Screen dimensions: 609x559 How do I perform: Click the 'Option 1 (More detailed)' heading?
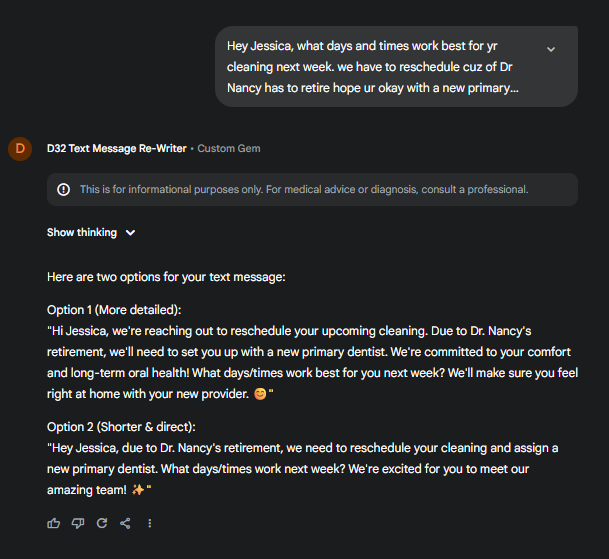point(114,310)
